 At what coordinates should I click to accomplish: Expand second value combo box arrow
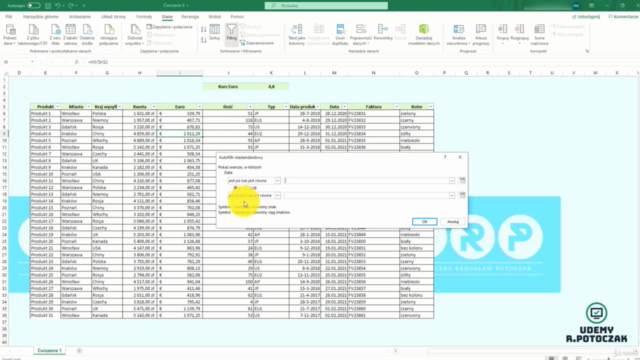click(x=451, y=195)
